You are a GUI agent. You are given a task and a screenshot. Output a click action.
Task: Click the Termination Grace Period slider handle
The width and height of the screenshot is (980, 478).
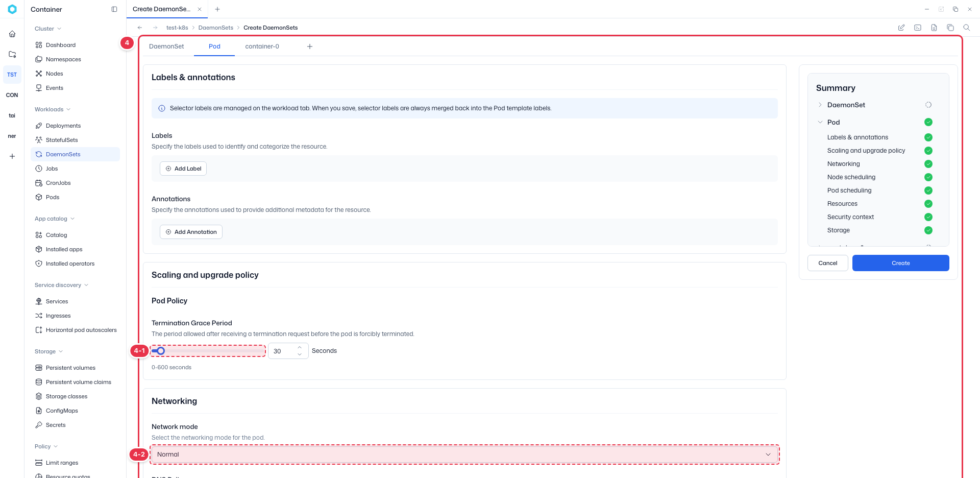point(161,351)
